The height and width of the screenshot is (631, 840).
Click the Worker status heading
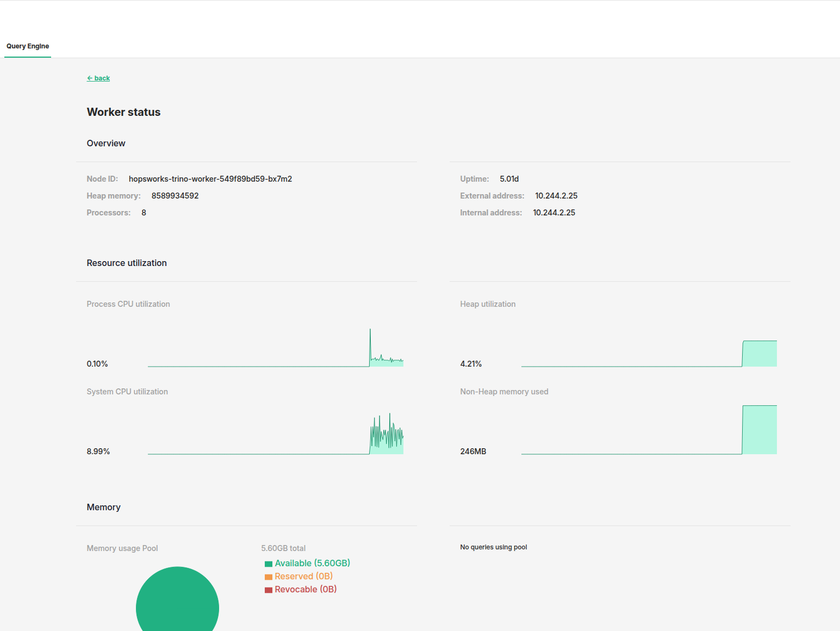coord(124,112)
